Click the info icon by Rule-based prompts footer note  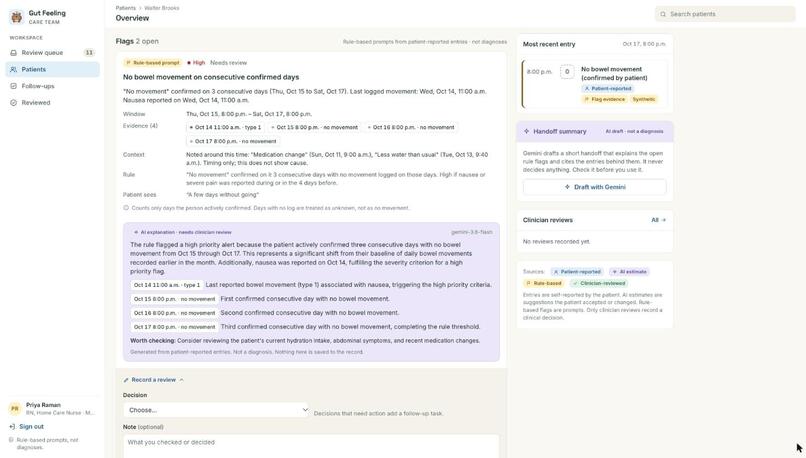coord(11,440)
